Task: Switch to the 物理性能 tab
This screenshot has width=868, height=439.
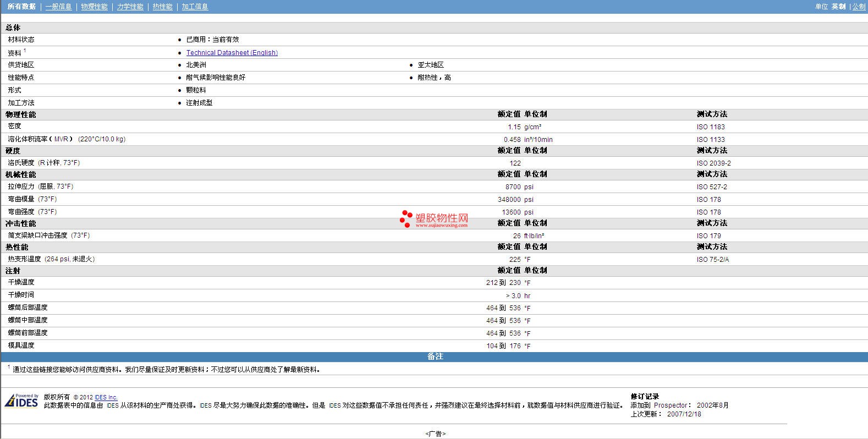Action: (x=94, y=7)
